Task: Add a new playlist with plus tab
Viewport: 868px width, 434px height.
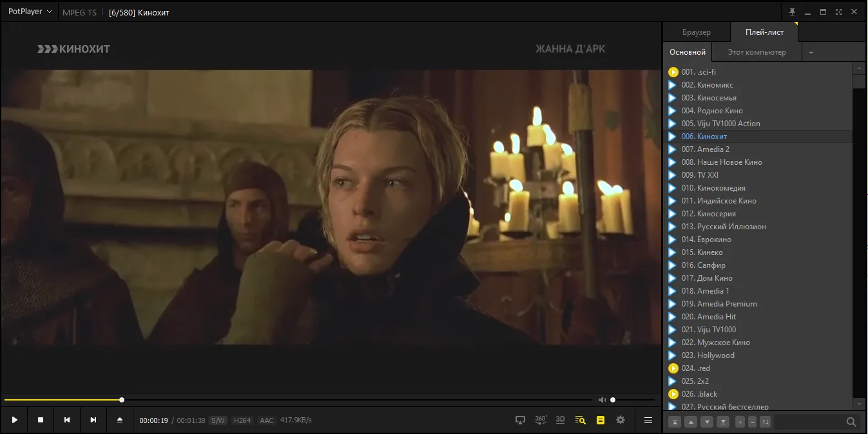Action: tap(811, 52)
